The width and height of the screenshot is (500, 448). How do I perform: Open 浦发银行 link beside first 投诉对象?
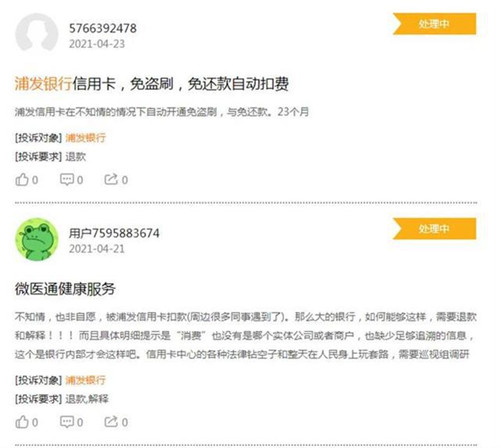(86, 138)
